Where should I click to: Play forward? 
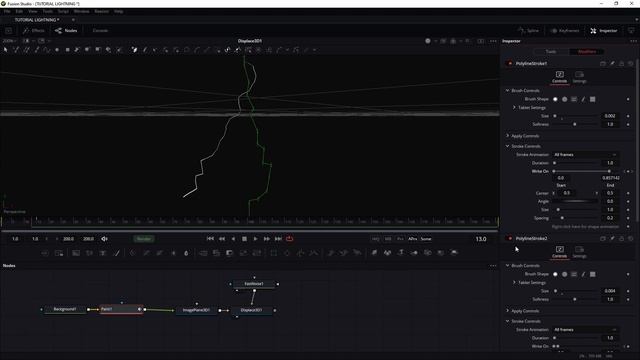[x=256, y=239]
